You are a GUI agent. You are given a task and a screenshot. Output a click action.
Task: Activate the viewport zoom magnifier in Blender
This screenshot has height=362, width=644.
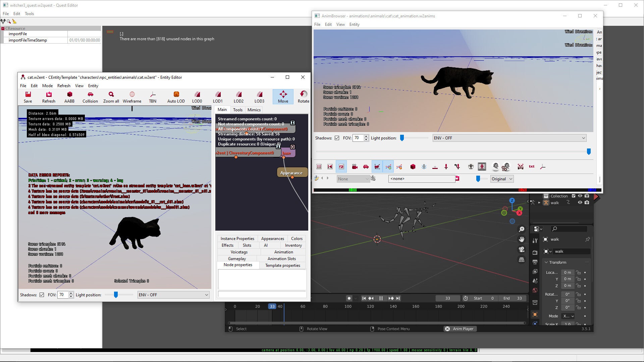[521, 229]
